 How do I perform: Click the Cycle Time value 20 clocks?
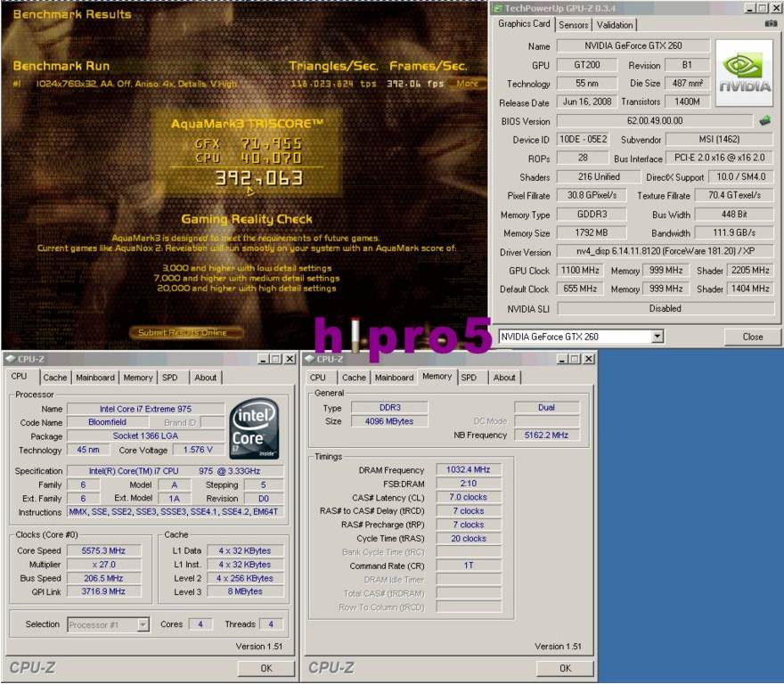point(469,539)
